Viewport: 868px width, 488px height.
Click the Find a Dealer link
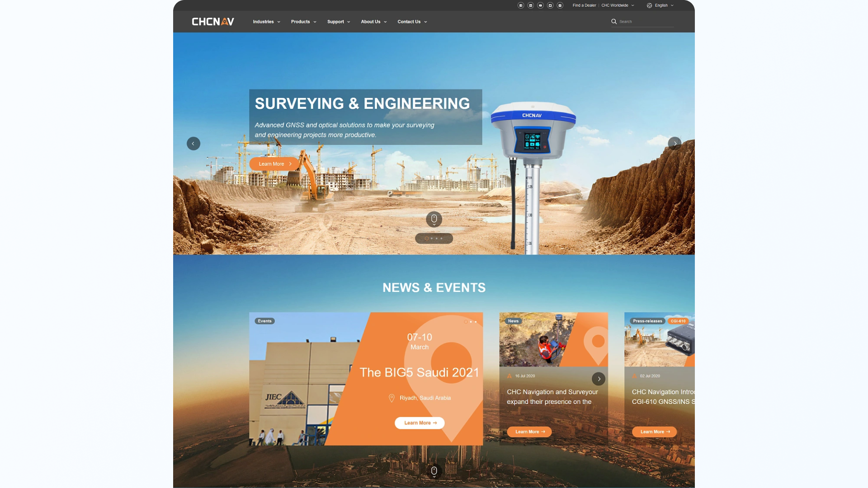(584, 5)
